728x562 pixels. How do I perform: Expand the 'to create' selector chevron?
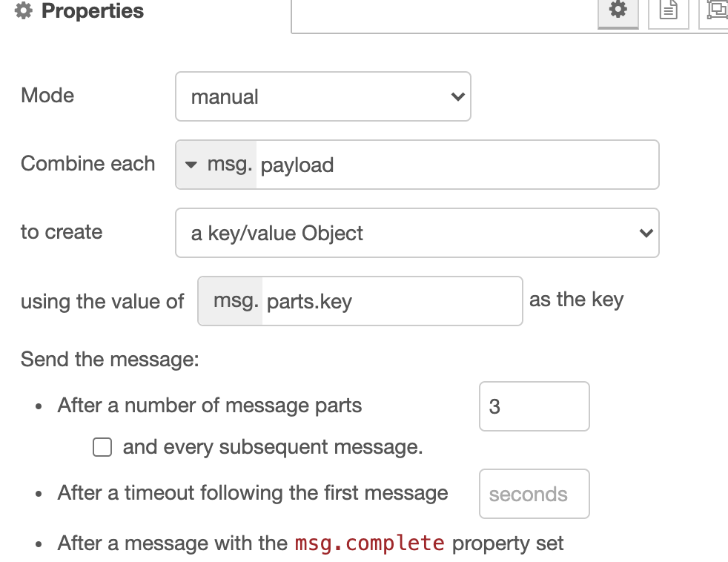pyautogui.click(x=645, y=233)
